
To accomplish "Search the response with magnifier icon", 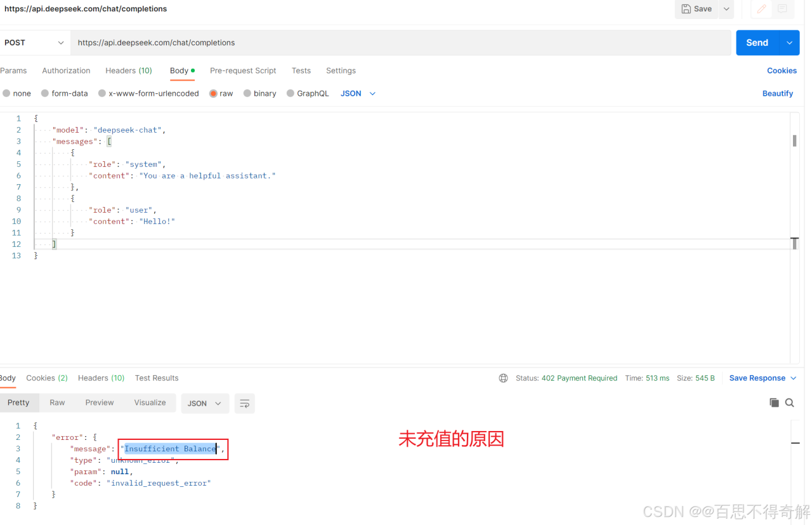I will coord(790,402).
